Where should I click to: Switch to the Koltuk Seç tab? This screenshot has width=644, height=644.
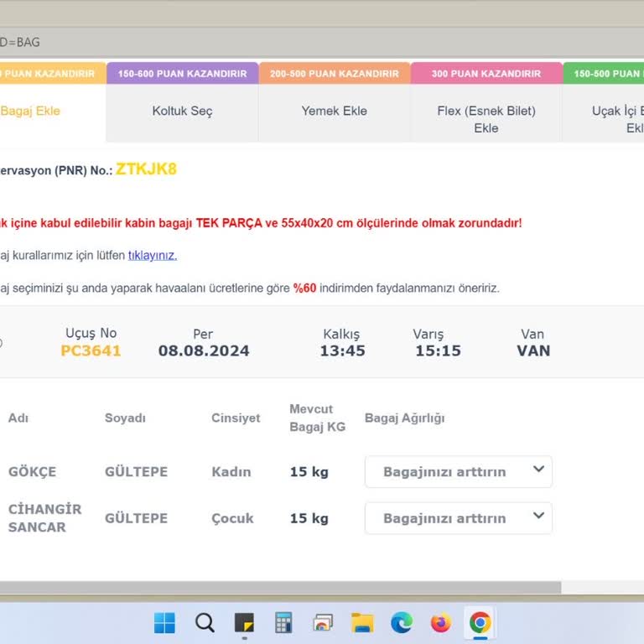point(182,111)
